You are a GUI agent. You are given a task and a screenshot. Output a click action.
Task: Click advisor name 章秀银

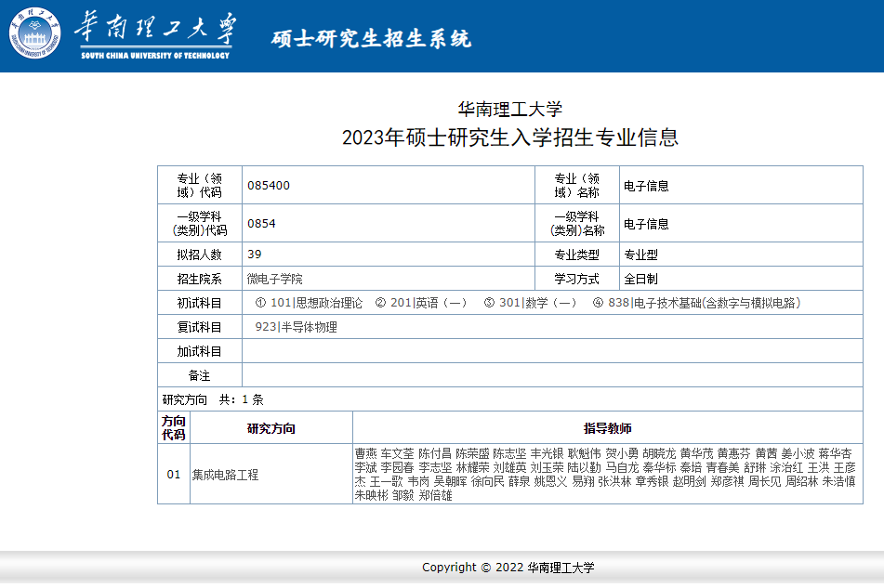pyautogui.click(x=652, y=481)
